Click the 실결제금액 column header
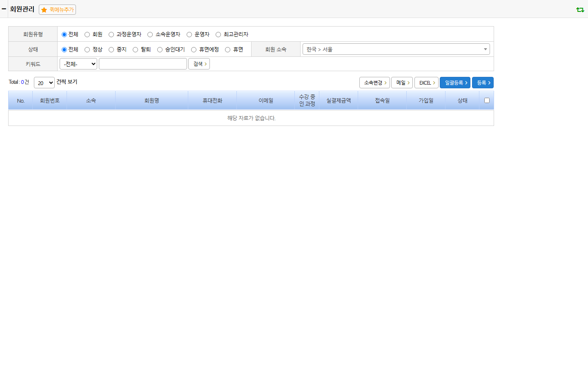This screenshot has width=588, height=368. [x=339, y=101]
